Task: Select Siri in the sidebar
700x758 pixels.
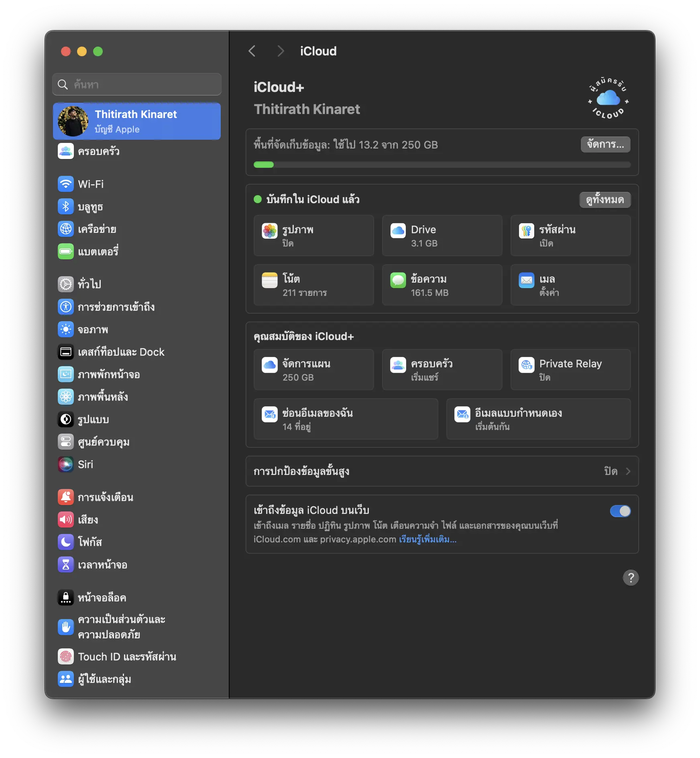Action: [x=85, y=465]
